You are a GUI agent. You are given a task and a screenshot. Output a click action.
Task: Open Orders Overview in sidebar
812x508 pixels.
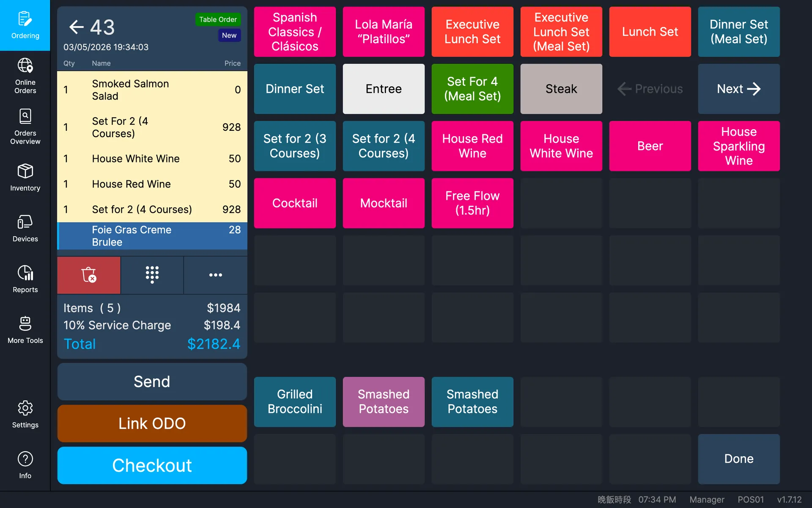[25, 127]
